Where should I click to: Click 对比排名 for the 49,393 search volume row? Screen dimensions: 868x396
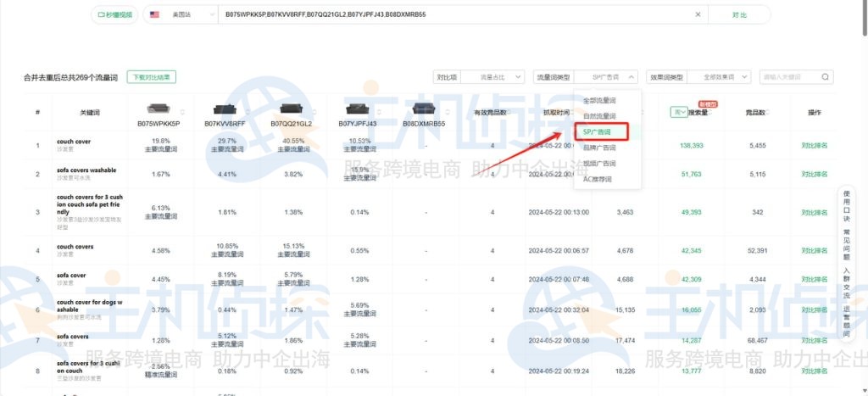coord(815,212)
